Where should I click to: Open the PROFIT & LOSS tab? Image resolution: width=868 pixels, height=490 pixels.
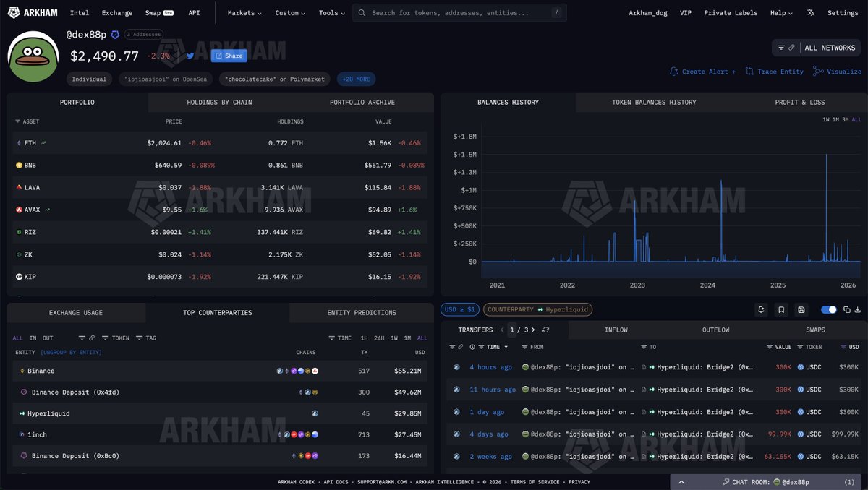799,102
